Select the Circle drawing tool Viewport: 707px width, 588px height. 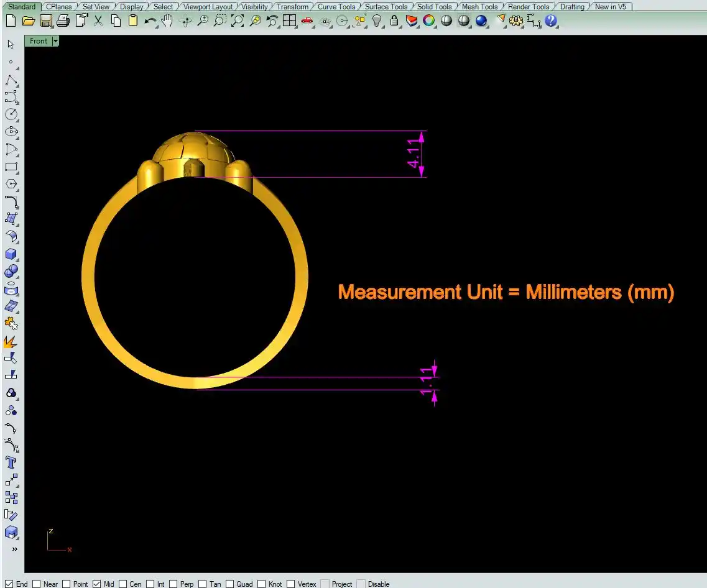click(x=11, y=114)
